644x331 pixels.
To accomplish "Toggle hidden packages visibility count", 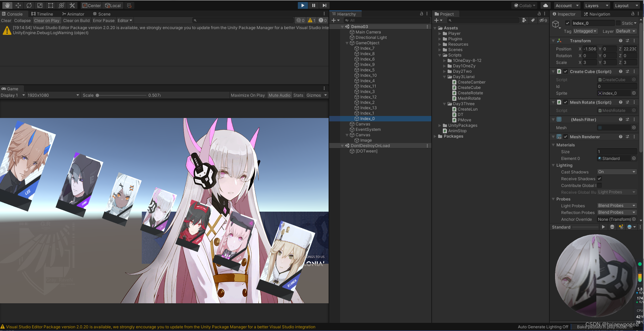I will click(543, 20).
